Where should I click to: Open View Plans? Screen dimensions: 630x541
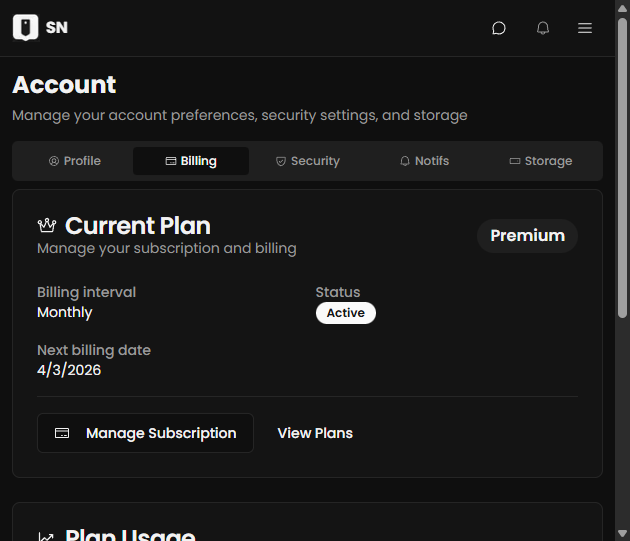315,433
